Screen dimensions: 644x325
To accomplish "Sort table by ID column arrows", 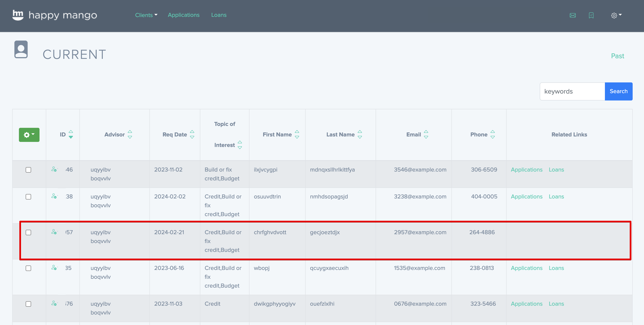I will tap(71, 135).
